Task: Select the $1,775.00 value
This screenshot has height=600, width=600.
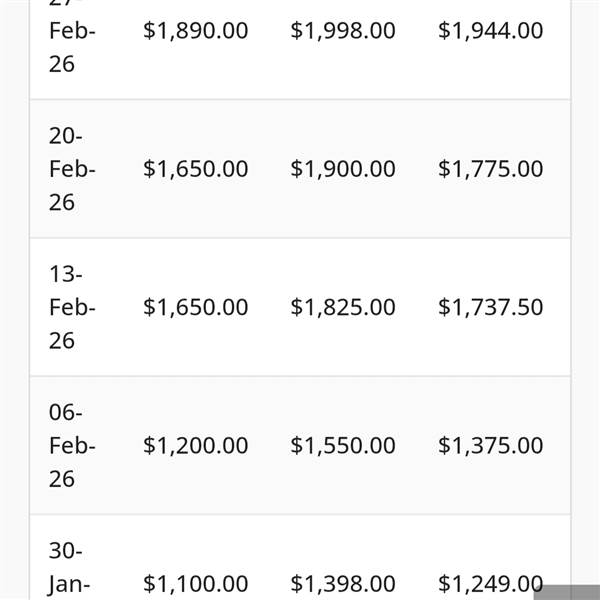Action: (490, 169)
